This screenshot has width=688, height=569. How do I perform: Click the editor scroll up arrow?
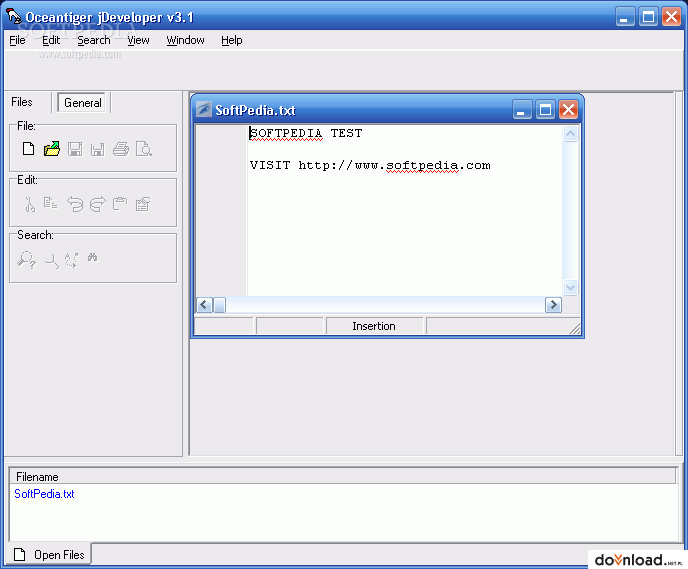570,133
